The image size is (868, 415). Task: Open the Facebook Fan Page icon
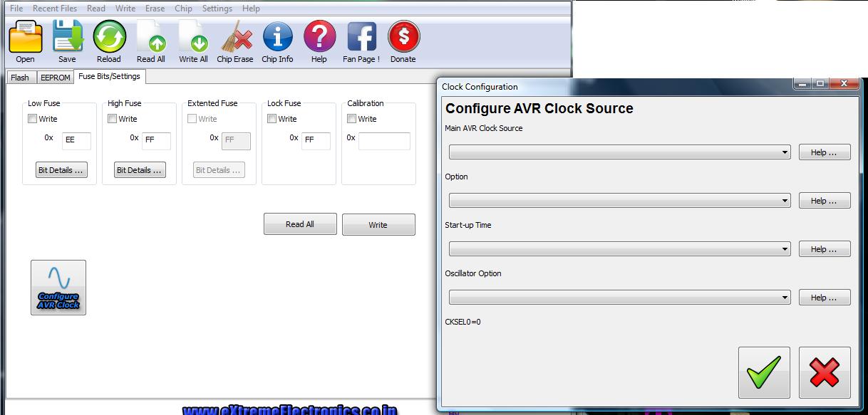pos(361,37)
